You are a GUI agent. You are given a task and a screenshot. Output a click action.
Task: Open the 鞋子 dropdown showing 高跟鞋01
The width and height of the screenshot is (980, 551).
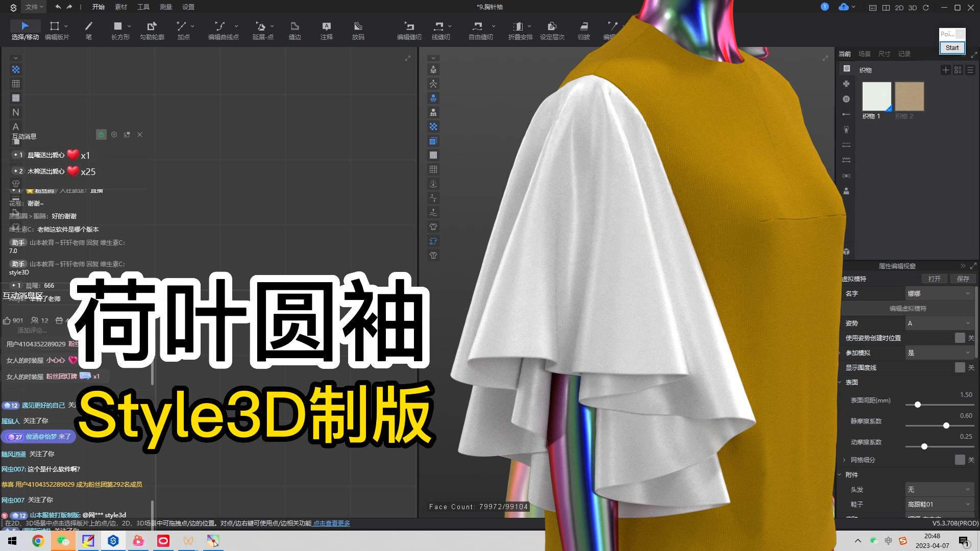coord(939,504)
